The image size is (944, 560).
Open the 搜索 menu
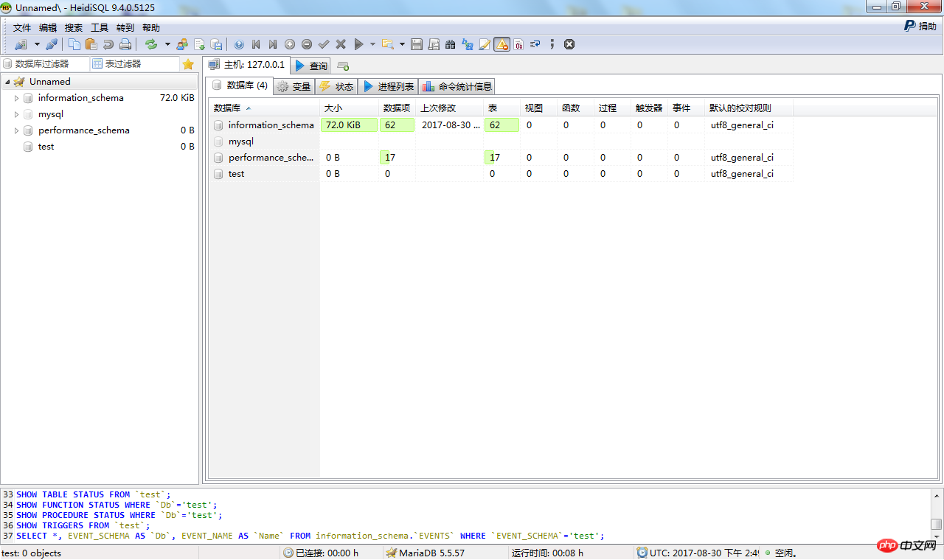coord(74,27)
